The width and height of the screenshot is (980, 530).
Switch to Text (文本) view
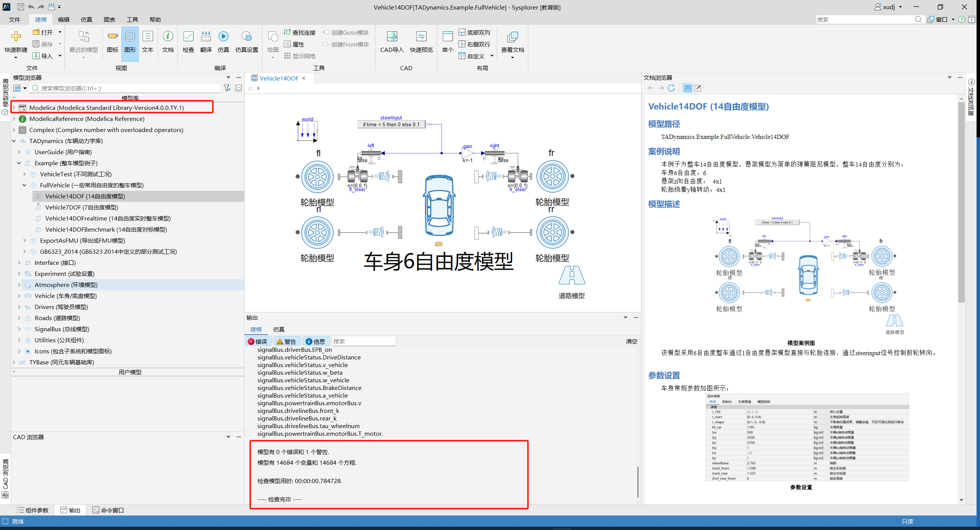[x=148, y=42]
